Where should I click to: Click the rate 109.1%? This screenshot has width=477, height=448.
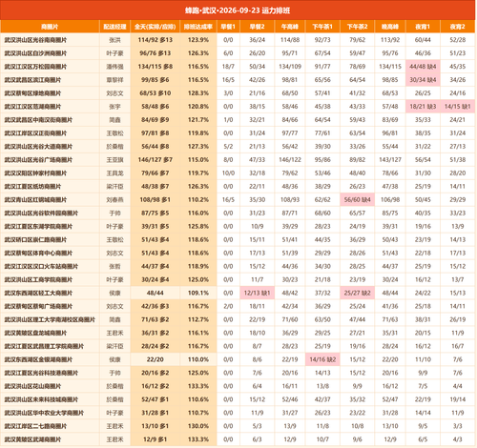tap(198, 293)
